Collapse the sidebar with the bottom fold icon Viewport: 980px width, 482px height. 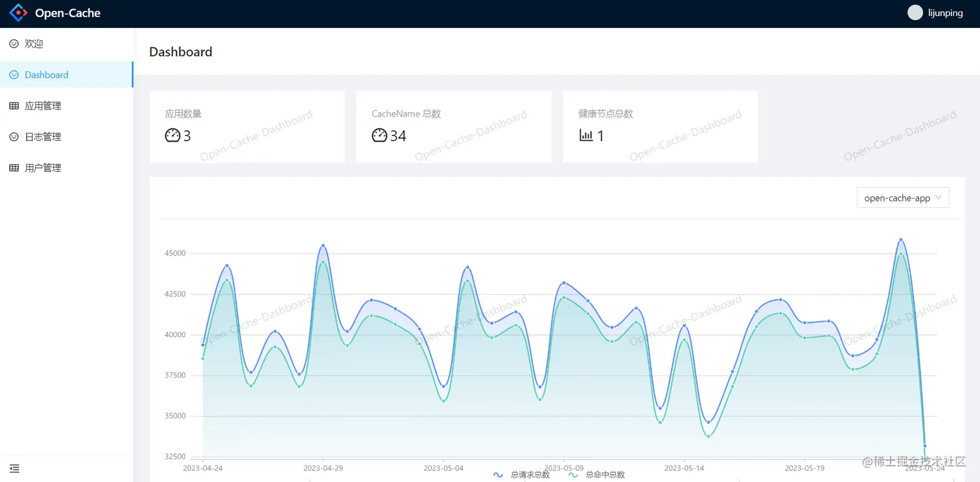click(x=14, y=468)
